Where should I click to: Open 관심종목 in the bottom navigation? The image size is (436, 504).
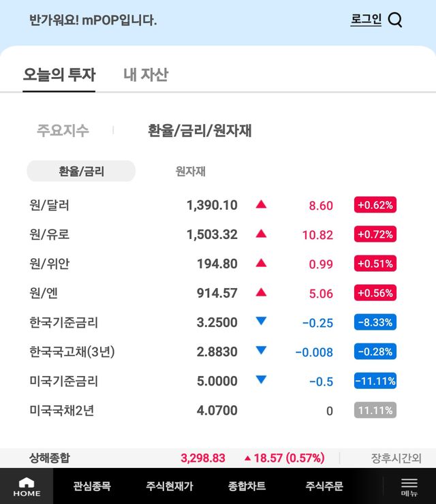click(x=92, y=486)
